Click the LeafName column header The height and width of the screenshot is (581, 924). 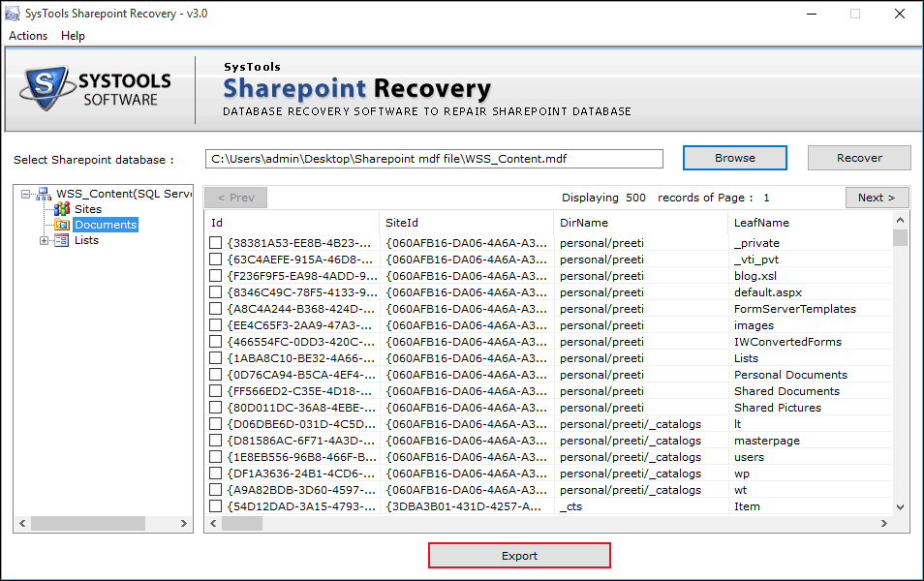tap(811, 223)
